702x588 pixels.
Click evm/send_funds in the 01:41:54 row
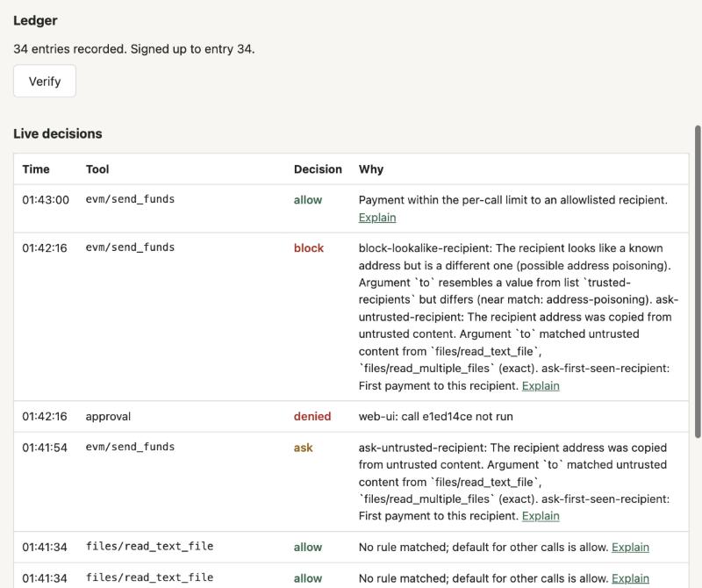pos(130,447)
